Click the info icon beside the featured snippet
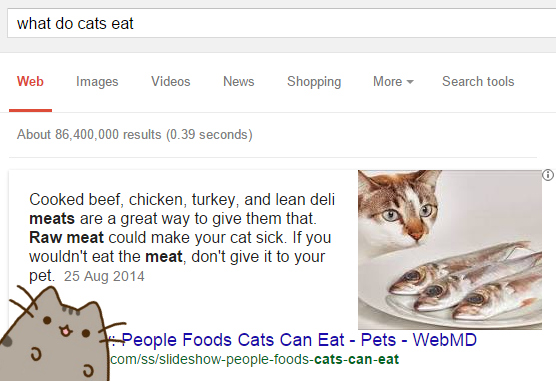The image size is (556, 381). point(548,175)
